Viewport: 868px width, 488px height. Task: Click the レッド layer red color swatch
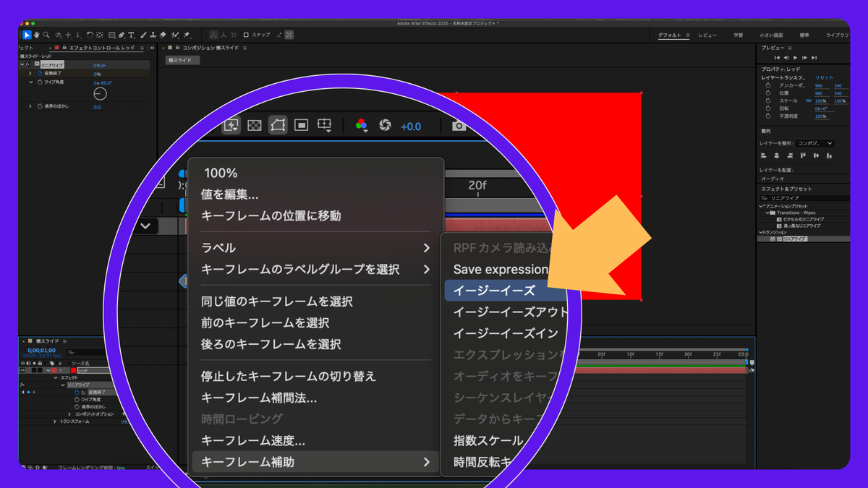[73, 370]
